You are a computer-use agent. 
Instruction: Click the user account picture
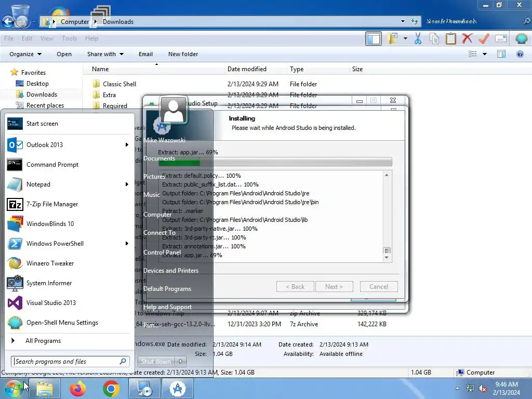pyautogui.click(x=174, y=110)
